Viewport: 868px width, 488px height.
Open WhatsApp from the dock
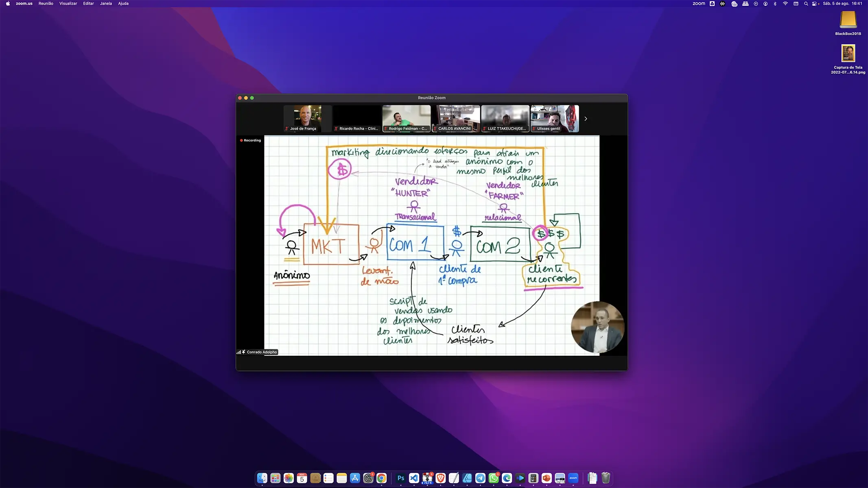tap(494, 478)
